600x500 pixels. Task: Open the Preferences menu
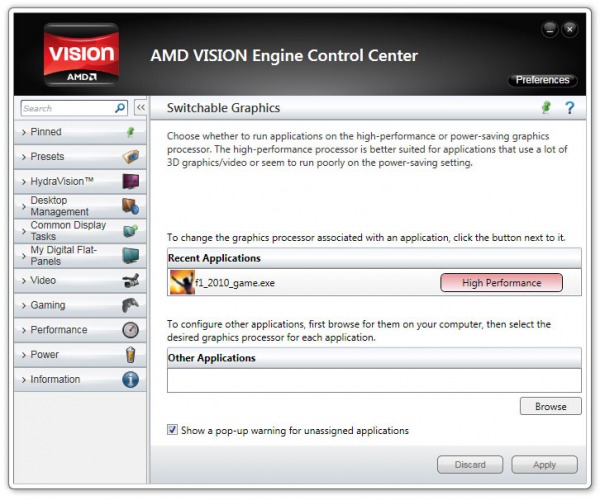coord(542,80)
